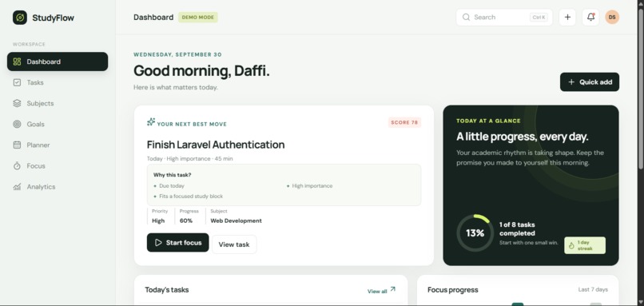Click the Today's tasks heading
The width and height of the screenshot is (644, 306).
click(x=167, y=289)
